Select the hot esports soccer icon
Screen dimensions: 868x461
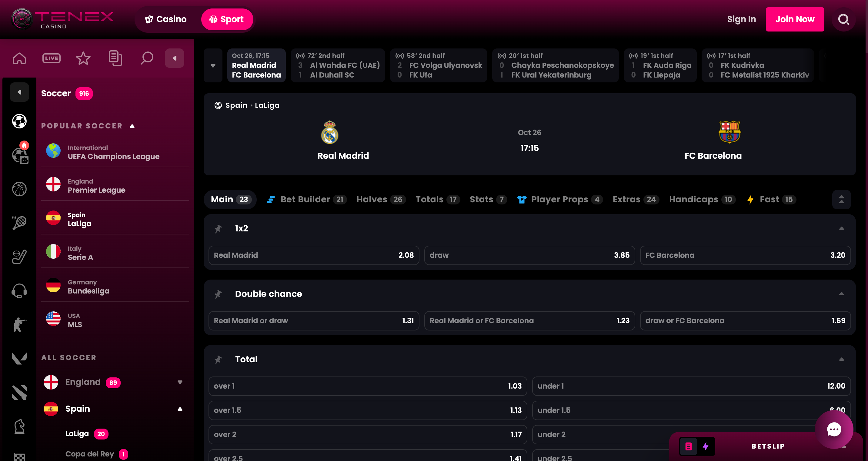click(20, 154)
